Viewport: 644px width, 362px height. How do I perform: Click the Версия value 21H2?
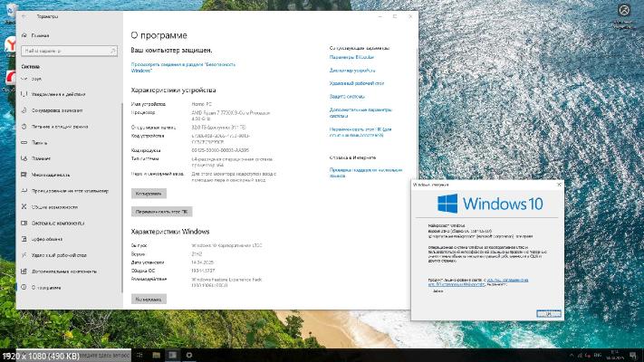pos(197,254)
